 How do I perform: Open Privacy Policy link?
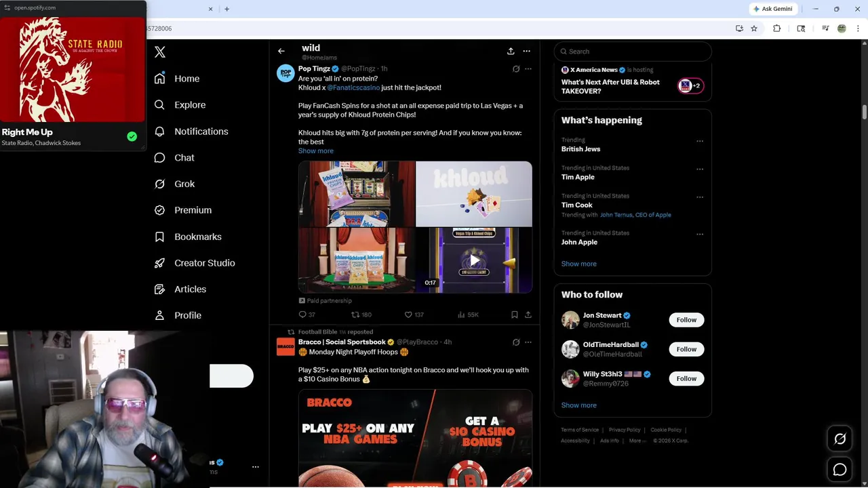click(x=625, y=430)
